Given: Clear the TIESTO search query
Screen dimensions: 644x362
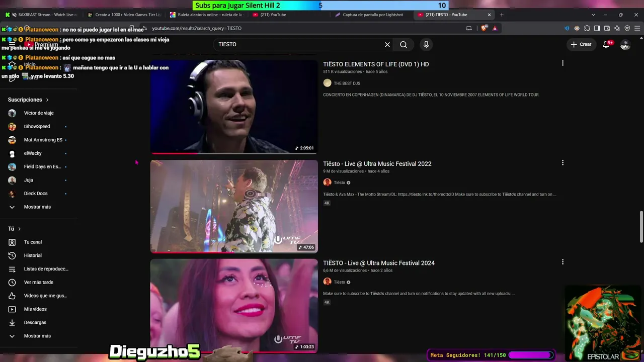Looking at the screenshot, I should 387,44.
